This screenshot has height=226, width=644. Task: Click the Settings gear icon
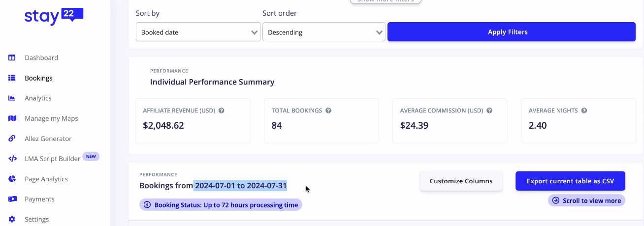[x=12, y=219]
